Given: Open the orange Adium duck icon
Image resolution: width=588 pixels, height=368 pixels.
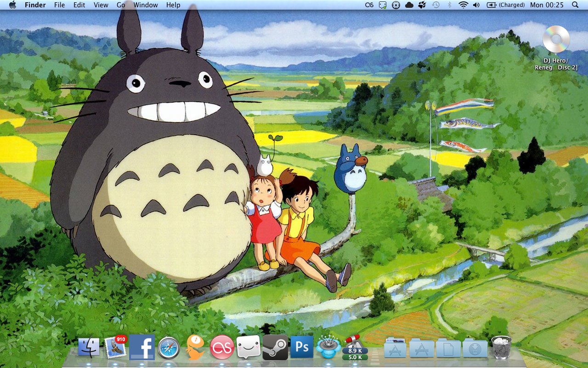Looking at the screenshot, I should (195, 347).
